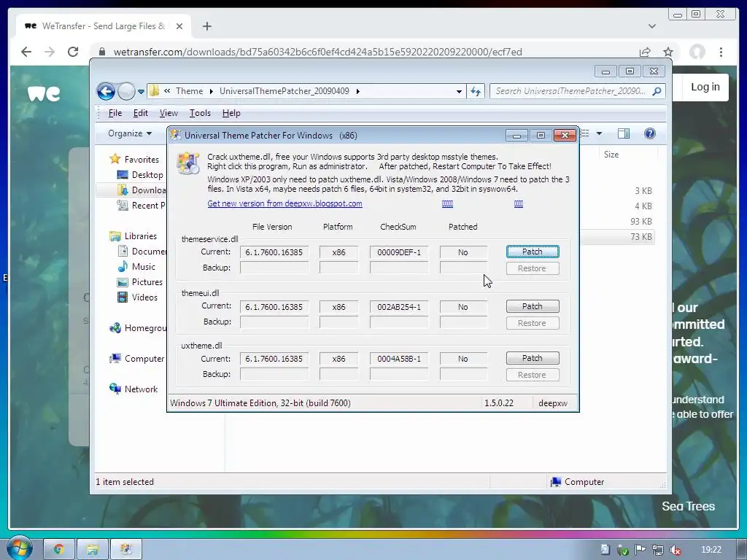The width and height of the screenshot is (747, 560).
Task: Patch uxtheme.dll file
Action: (532, 358)
